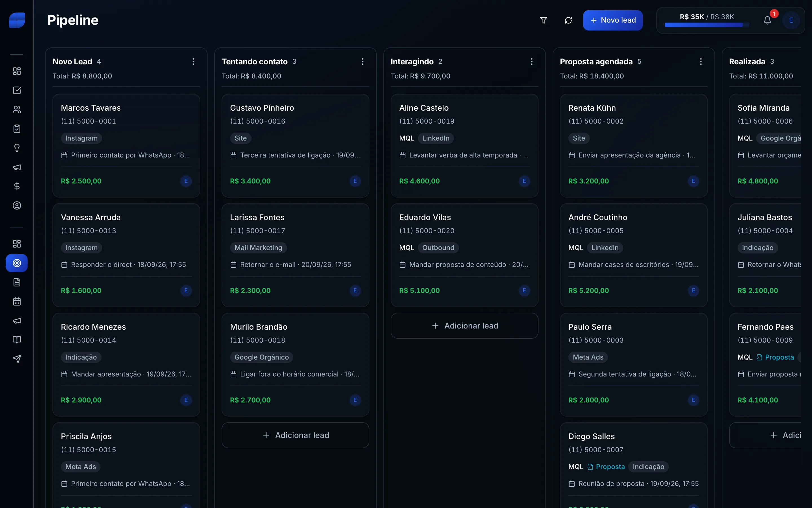812x508 pixels.
Task: Open the top dashboard grid sidebar icon
Action: click(x=17, y=71)
